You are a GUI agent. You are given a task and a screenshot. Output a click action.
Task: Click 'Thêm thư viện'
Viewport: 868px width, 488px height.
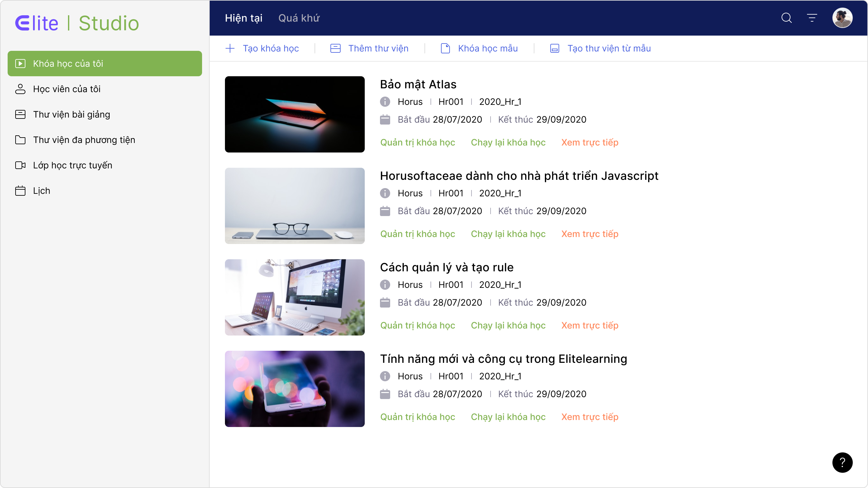pos(369,48)
